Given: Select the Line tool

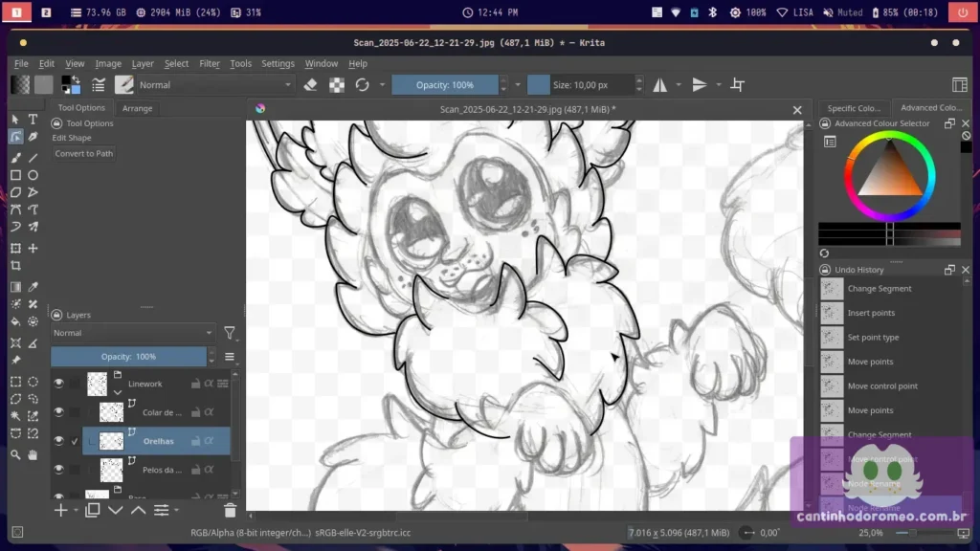Looking at the screenshot, I should pos(33,158).
